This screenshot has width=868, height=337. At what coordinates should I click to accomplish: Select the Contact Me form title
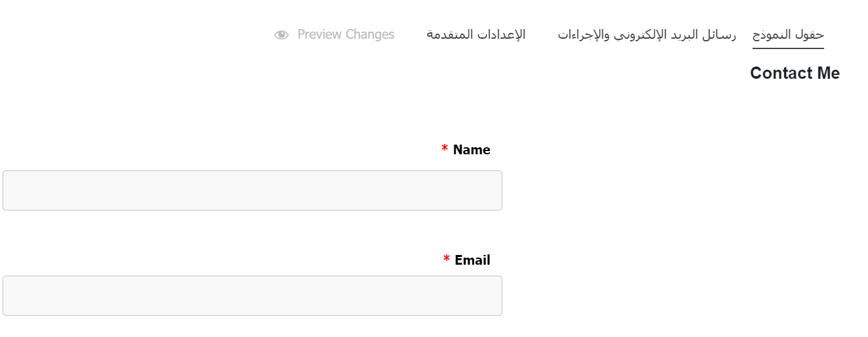point(794,73)
